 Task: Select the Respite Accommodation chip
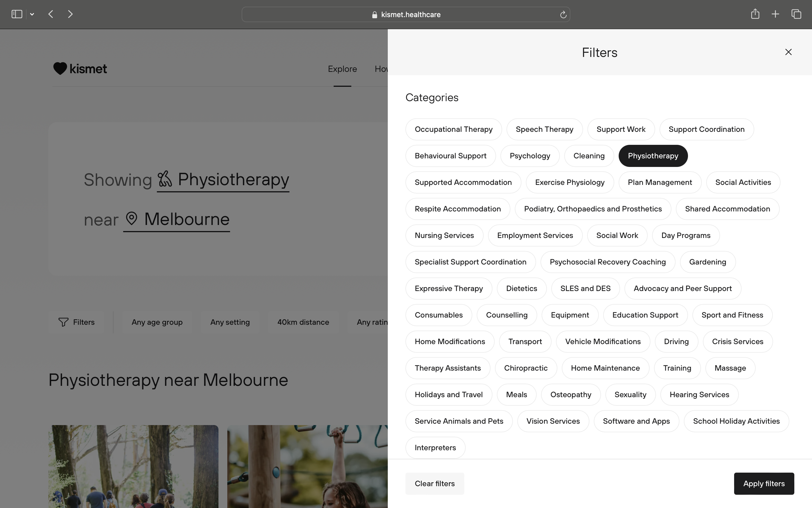tap(458, 209)
